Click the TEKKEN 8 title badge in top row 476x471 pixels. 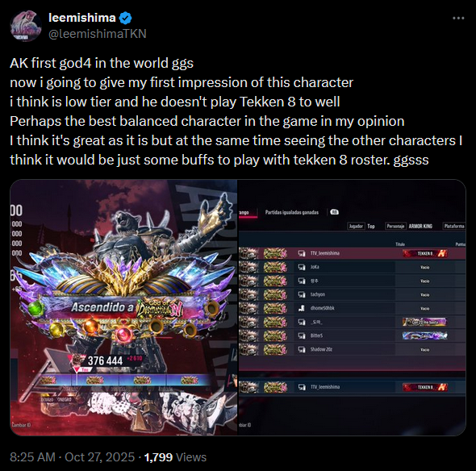point(424,253)
